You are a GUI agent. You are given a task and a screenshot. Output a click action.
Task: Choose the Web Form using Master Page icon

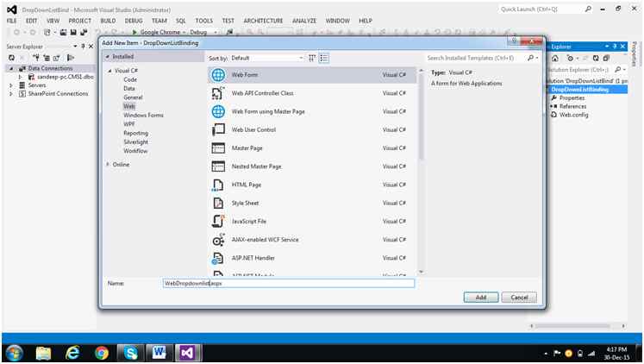click(x=218, y=111)
